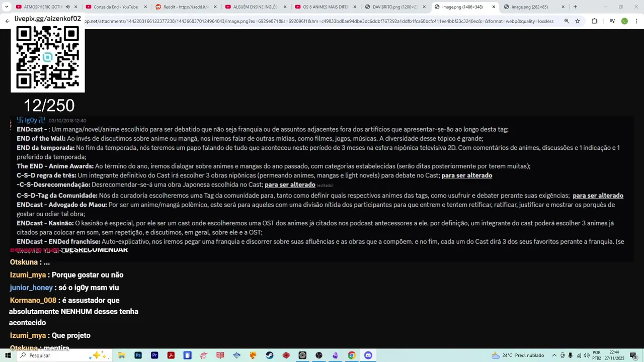Viewport: 644px width, 362px height.
Task: Click the username Kormano_008 in chat
Action: [33, 300]
